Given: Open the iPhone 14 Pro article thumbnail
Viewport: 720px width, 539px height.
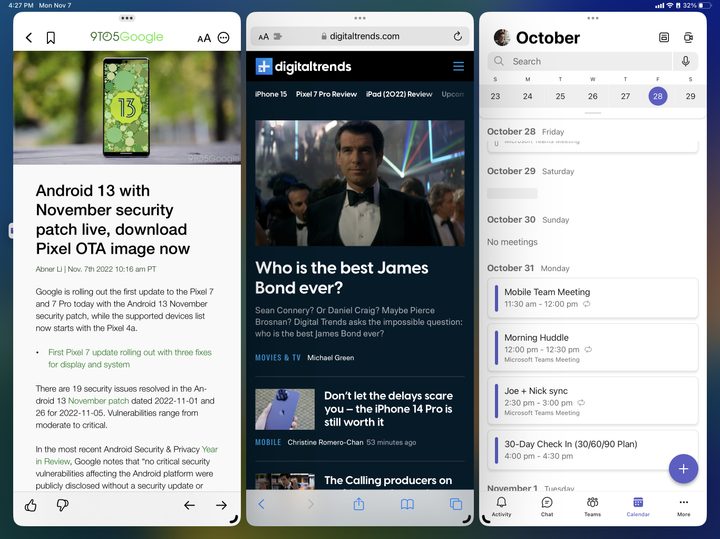Looking at the screenshot, I should (285, 409).
